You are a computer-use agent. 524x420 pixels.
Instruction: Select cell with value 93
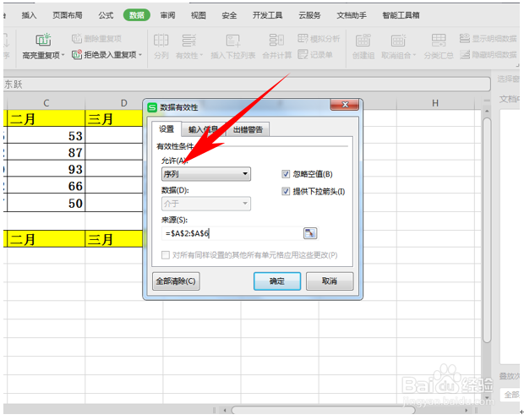click(x=46, y=168)
